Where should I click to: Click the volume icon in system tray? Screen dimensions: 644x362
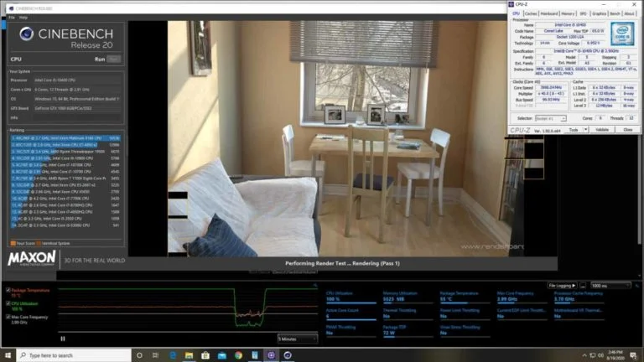point(601,355)
